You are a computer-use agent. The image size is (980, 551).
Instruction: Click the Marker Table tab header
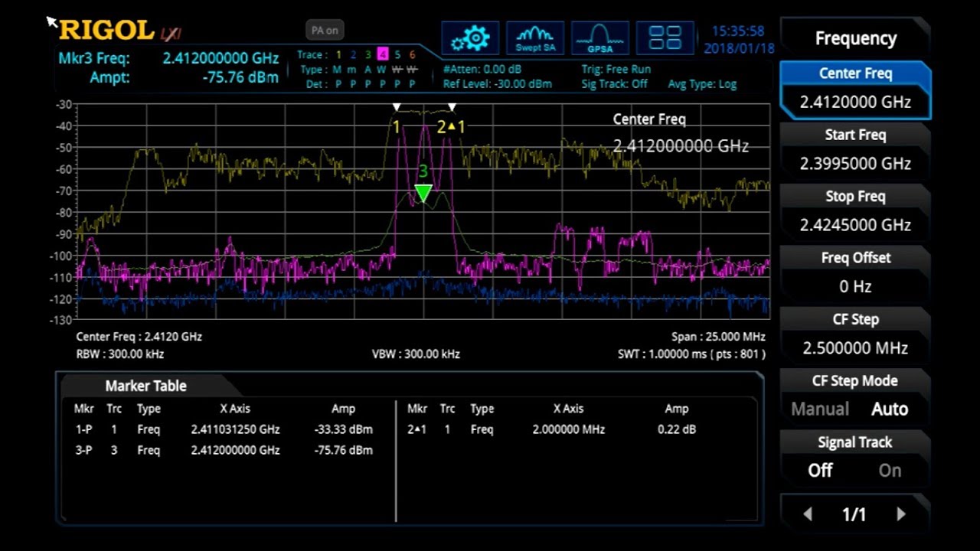point(145,386)
